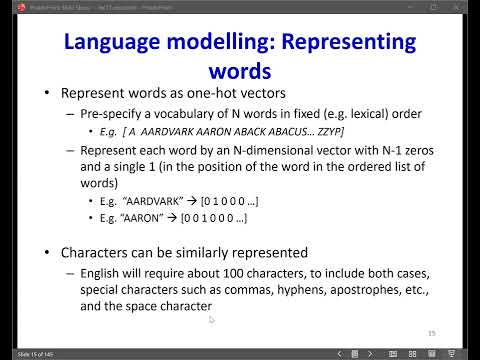The image size is (480, 360).
Task: Switch to Normal view icon
Action: (393, 354)
